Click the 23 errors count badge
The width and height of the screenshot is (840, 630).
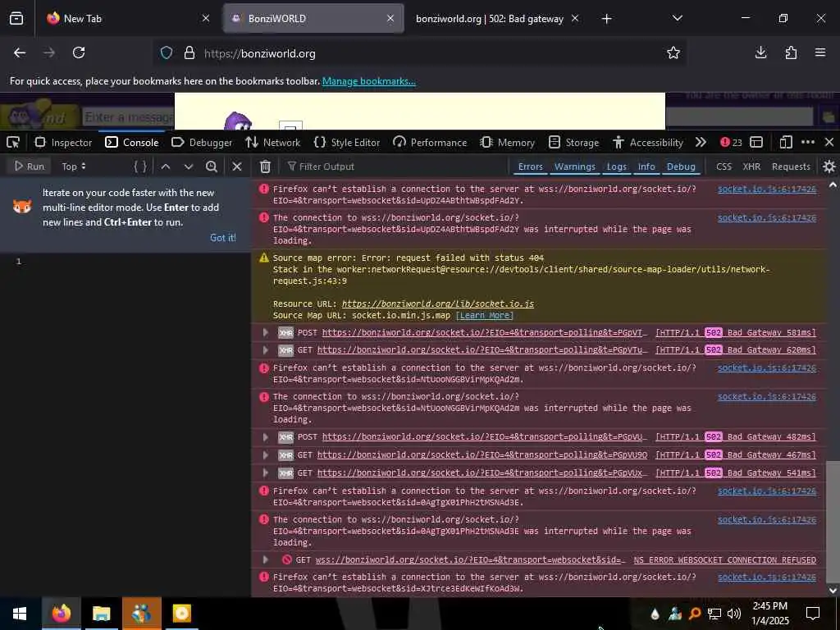(x=731, y=143)
